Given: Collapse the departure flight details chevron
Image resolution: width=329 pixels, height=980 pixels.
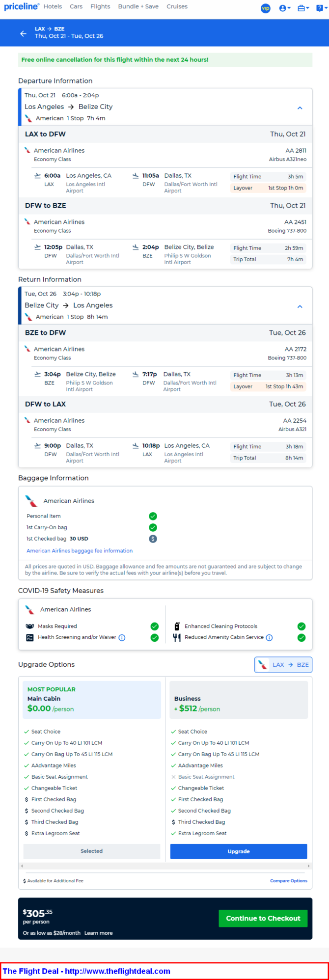Looking at the screenshot, I should coord(300,108).
